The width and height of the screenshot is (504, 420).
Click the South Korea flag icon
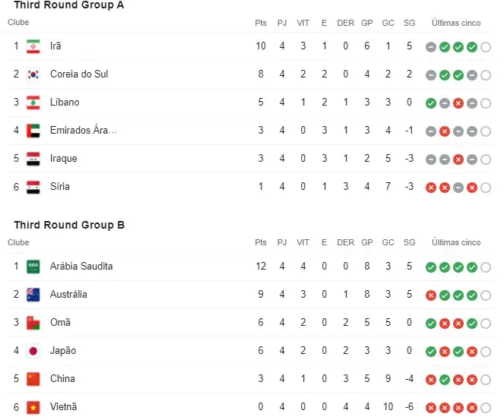click(33, 74)
